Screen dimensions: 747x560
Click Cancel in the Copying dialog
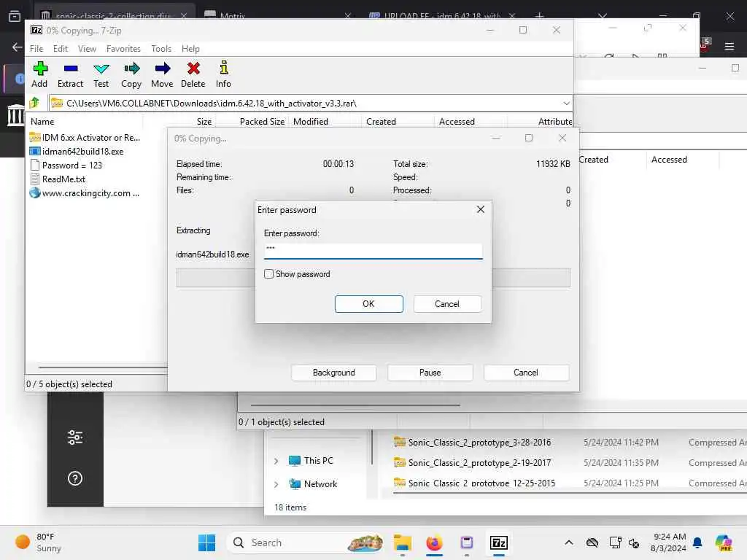pyautogui.click(x=526, y=373)
